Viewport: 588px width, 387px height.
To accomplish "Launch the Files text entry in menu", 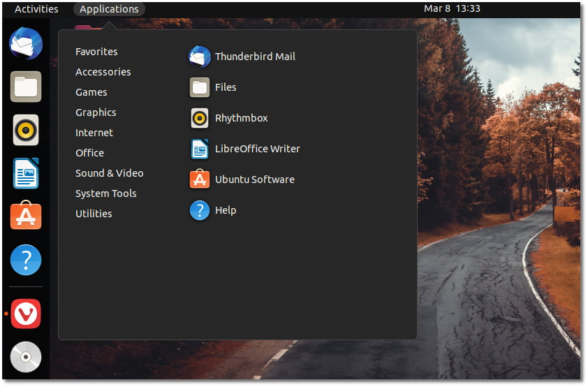I will (226, 87).
